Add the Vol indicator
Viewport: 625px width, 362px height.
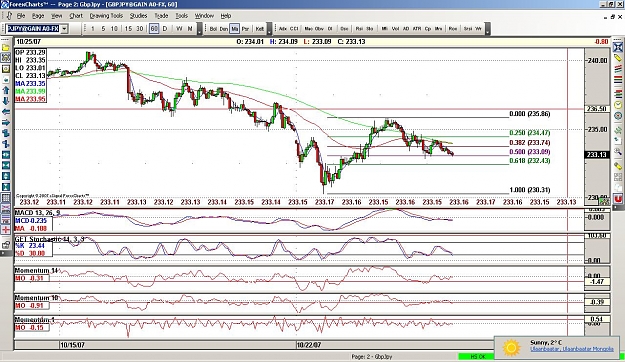[x=395, y=29]
